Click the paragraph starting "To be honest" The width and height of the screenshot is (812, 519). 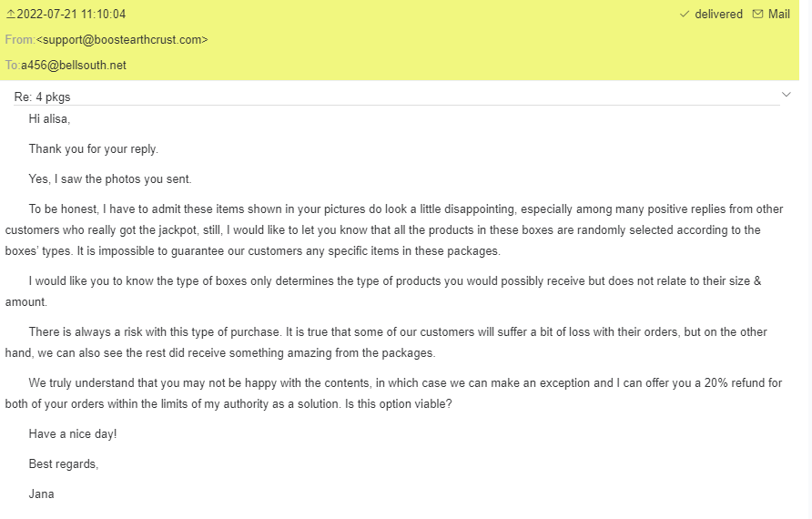(x=391, y=230)
